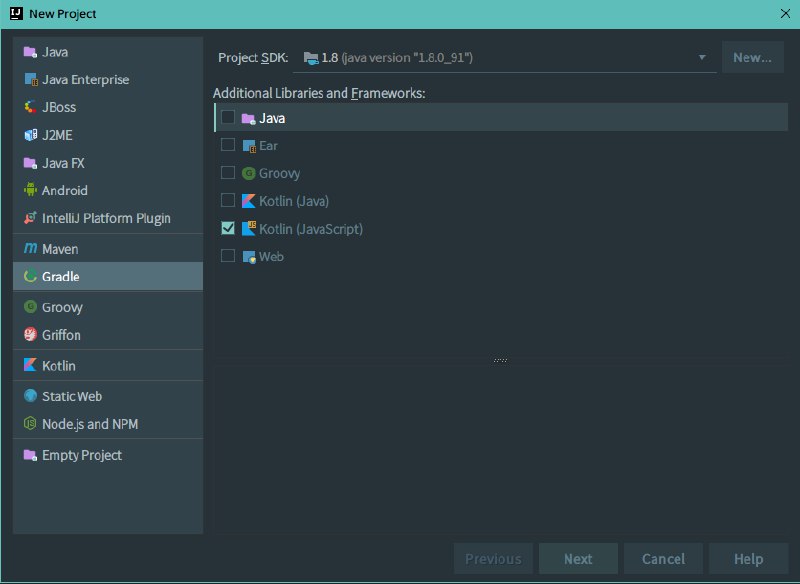Toggle the Web framework checkbox

tap(228, 256)
